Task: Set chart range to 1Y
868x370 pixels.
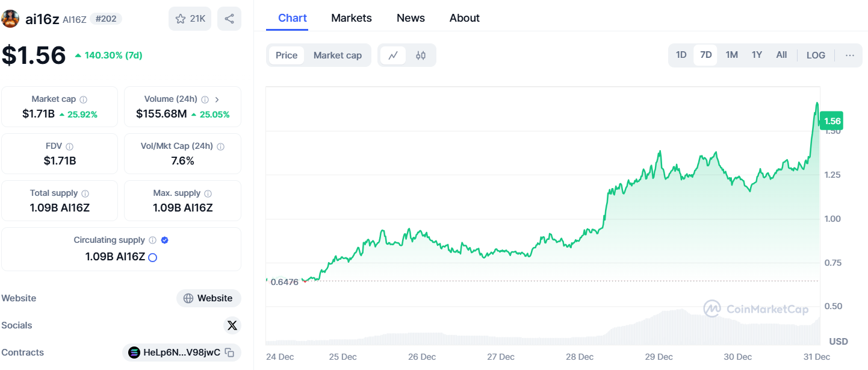Action: 757,55
